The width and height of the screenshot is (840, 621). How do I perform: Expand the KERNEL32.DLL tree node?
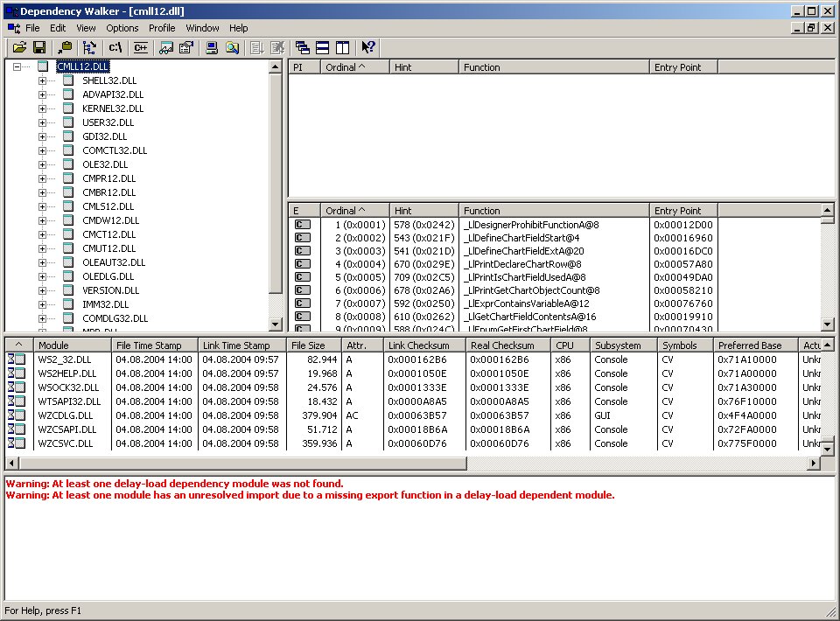click(x=42, y=108)
